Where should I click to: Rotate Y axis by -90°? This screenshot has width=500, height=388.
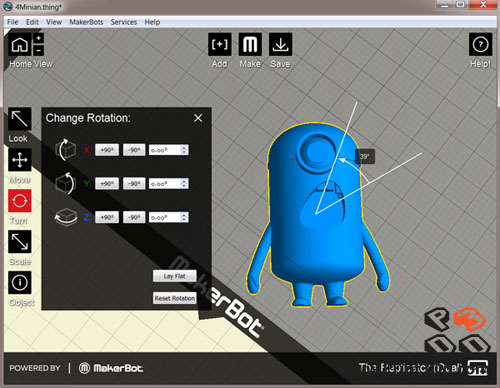coord(134,184)
